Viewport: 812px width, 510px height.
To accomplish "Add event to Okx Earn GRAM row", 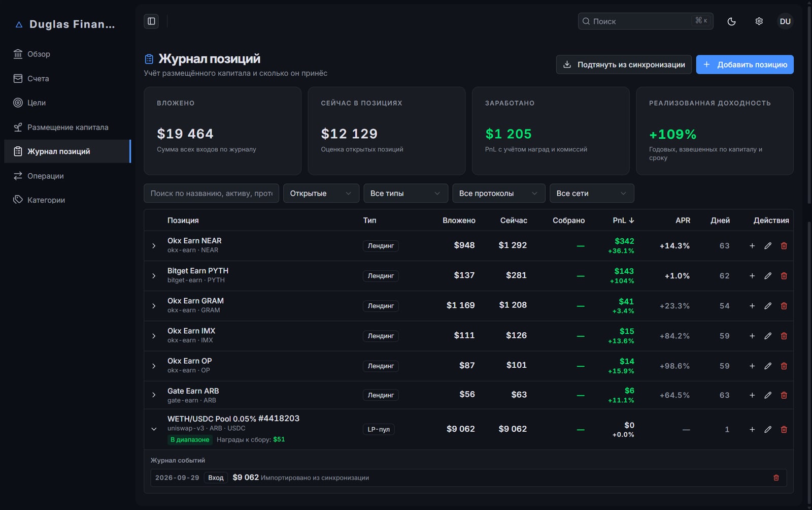I will click(x=752, y=306).
